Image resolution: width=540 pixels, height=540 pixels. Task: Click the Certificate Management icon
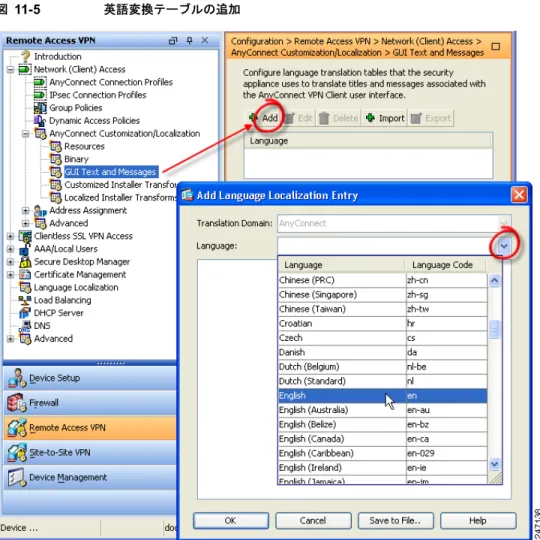(25, 274)
